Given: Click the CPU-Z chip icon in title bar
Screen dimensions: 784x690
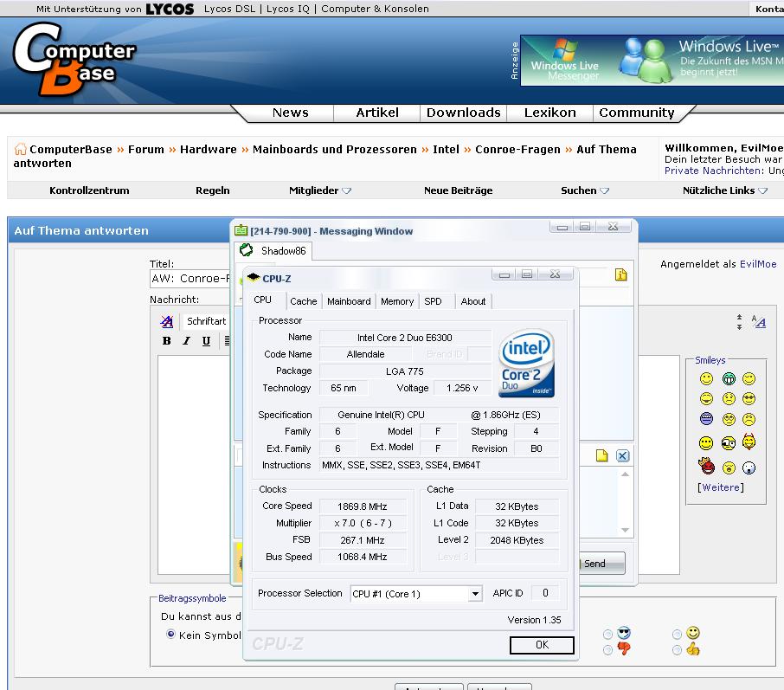Looking at the screenshot, I should point(254,277).
